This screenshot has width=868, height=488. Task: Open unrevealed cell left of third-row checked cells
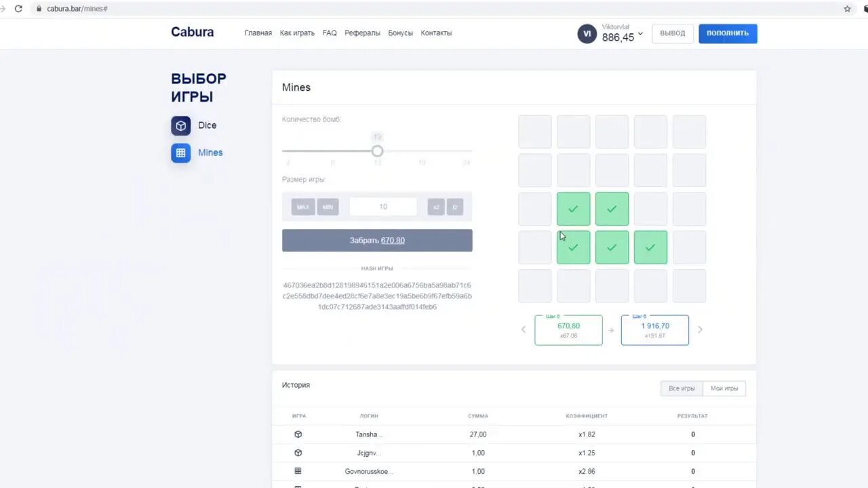click(535, 209)
